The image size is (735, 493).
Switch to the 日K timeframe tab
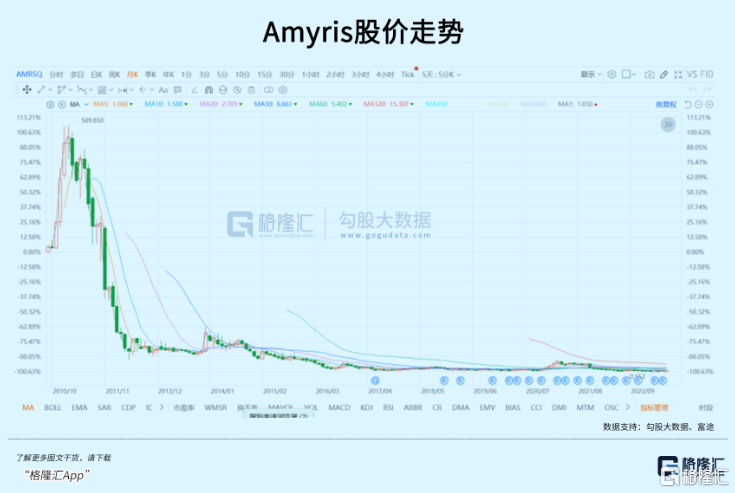point(97,75)
